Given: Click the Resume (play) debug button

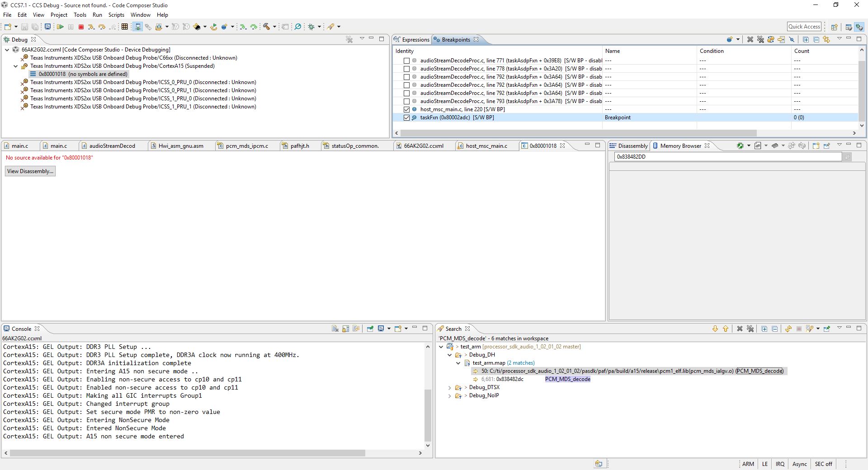Looking at the screenshot, I should click(x=60, y=27).
